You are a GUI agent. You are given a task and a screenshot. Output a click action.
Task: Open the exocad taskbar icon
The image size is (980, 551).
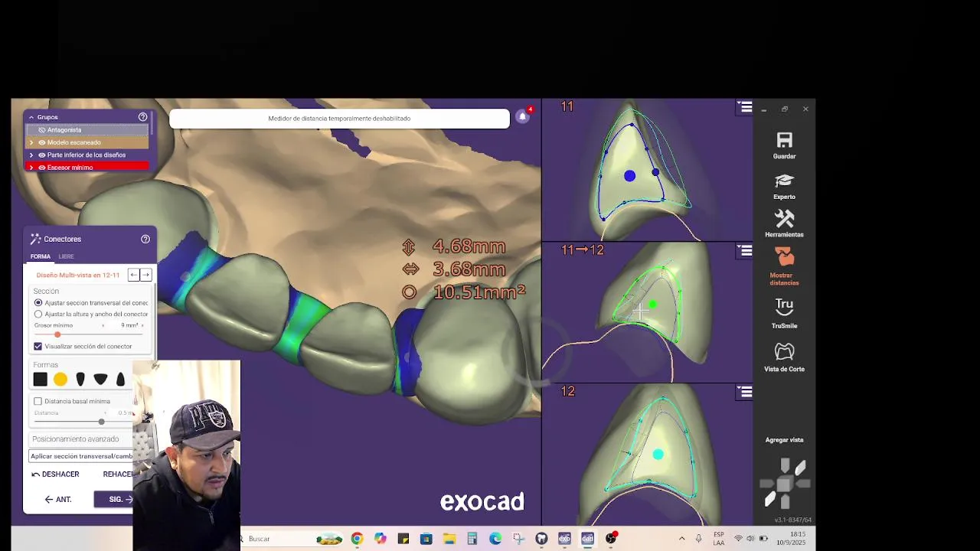(x=564, y=539)
